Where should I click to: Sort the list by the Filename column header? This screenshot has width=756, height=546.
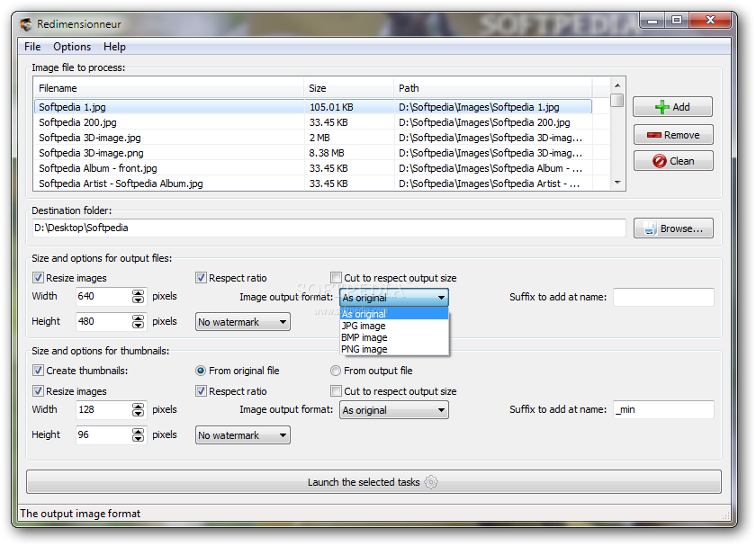169,88
